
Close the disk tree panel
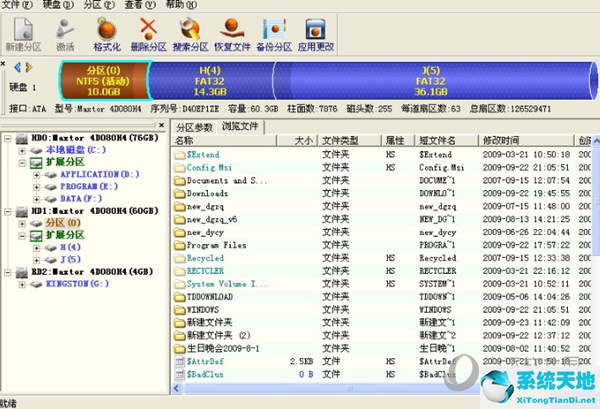click(161, 125)
